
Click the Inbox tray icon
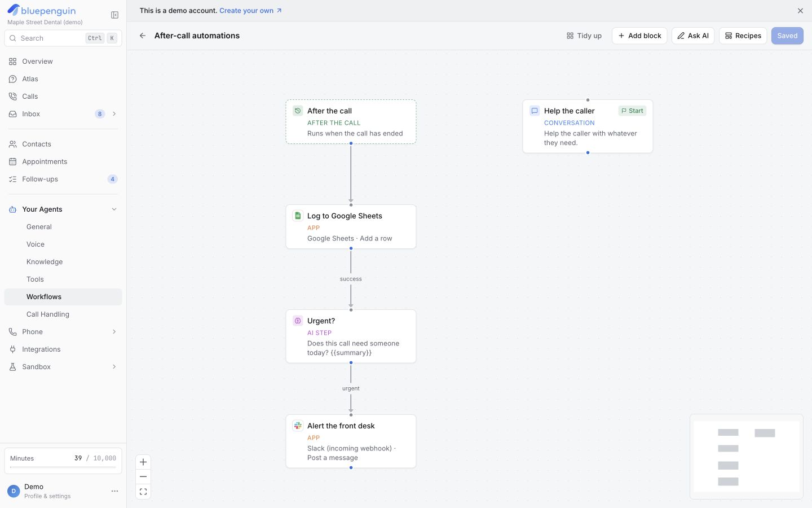(12, 114)
